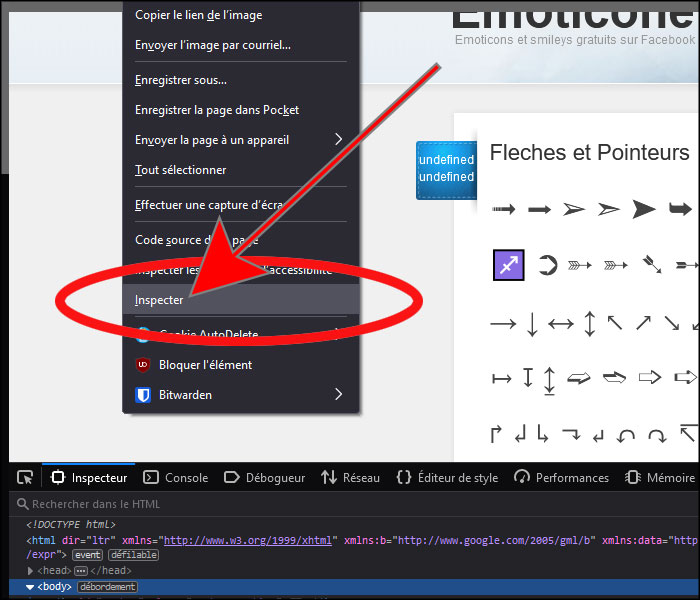Click the up-down double arrow symbol
This screenshot has height=600, width=700.
point(590,324)
